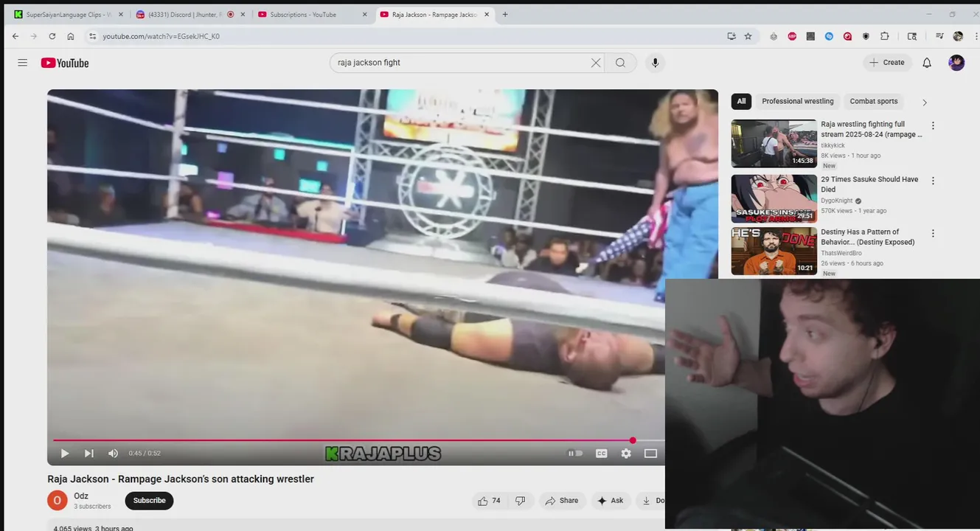Play the video
Viewport: 980px width, 531px height.
point(65,454)
